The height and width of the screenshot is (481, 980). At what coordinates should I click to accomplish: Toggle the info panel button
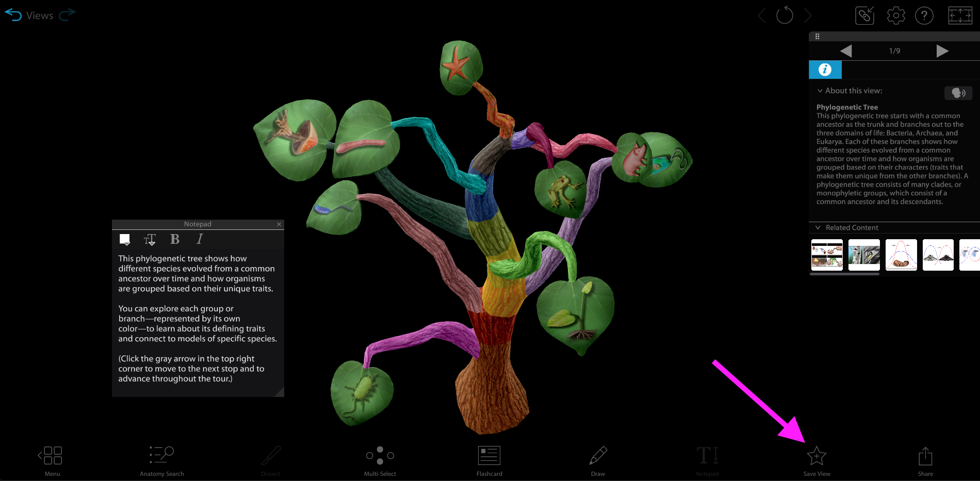coord(825,70)
